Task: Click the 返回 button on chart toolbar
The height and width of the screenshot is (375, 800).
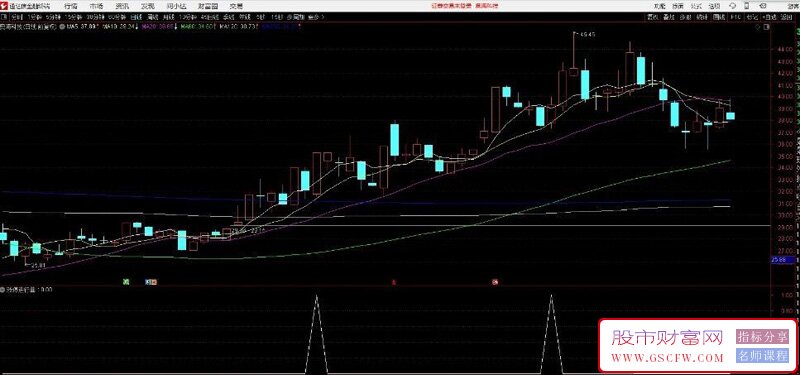Action: point(786,17)
